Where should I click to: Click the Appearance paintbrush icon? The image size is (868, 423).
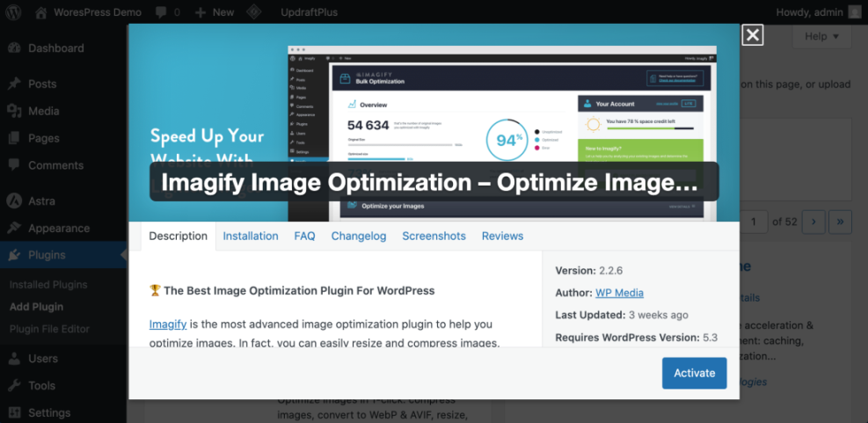pos(15,228)
